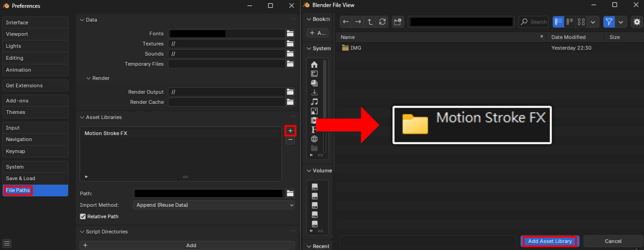Add a script directory
The width and height of the screenshot is (644, 250).
click(x=187, y=245)
